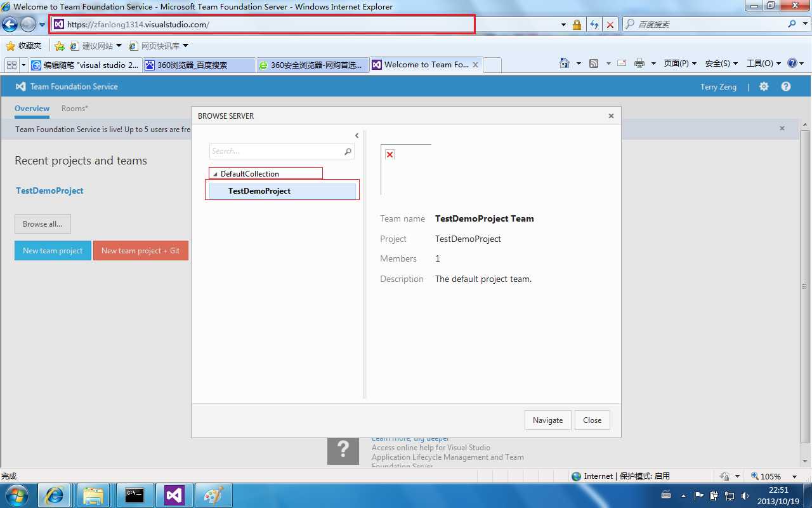Open the TestDemoProject link under Recent projects
Viewport: 812px width, 508px height.
(x=49, y=190)
